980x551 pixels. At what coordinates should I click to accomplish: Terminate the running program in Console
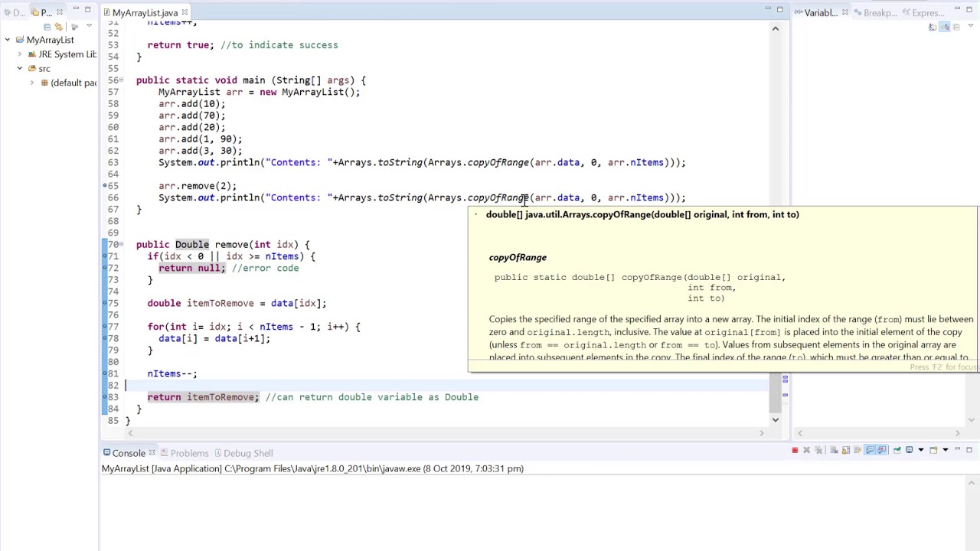coord(795,450)
